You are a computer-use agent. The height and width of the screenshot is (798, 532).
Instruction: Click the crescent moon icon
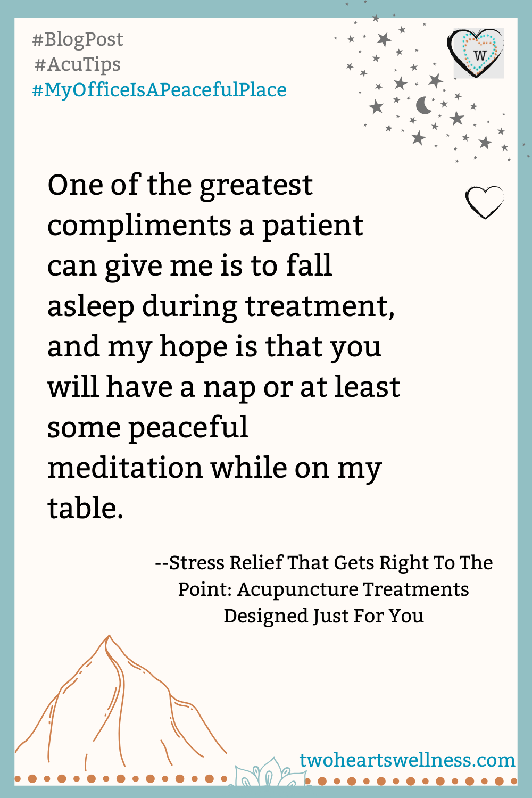423,105
